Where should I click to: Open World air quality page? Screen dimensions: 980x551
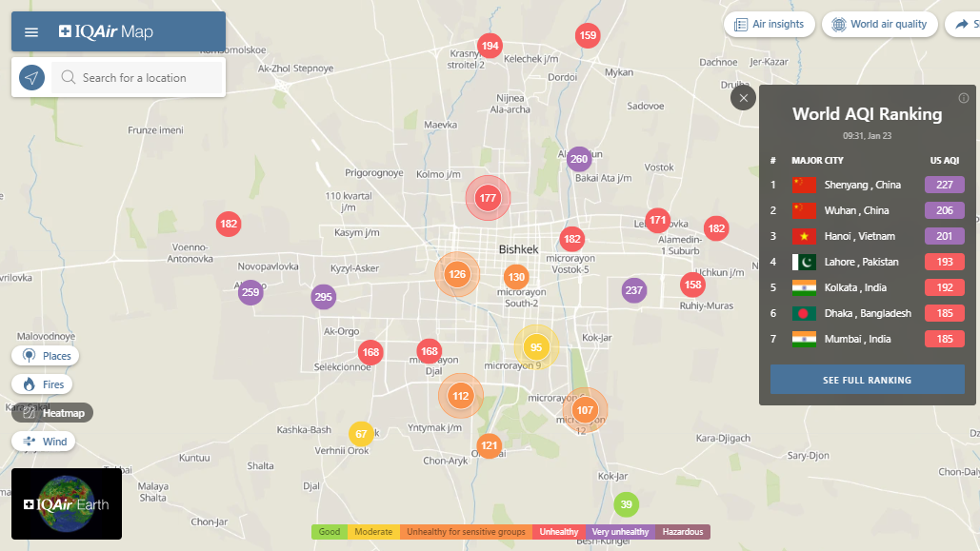879,25
